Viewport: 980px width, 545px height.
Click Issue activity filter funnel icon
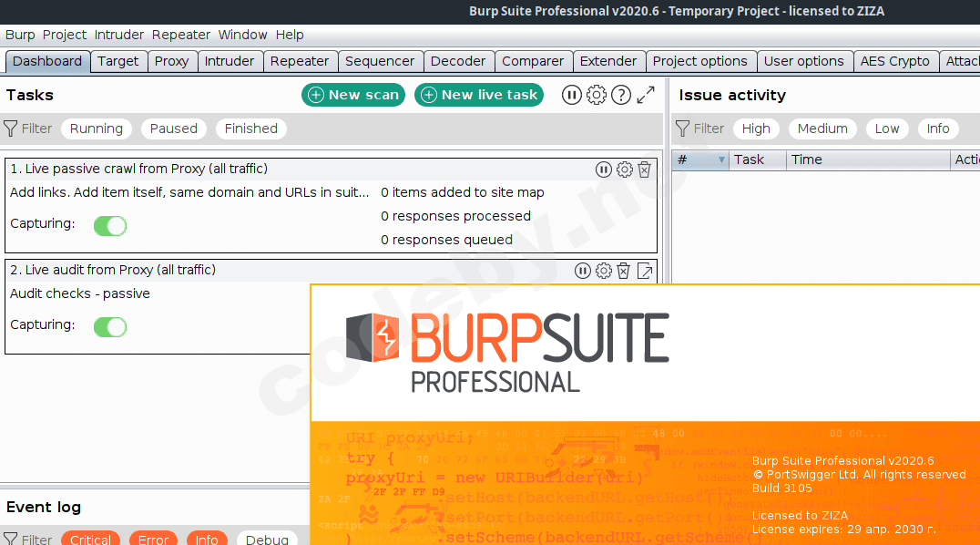682,129
